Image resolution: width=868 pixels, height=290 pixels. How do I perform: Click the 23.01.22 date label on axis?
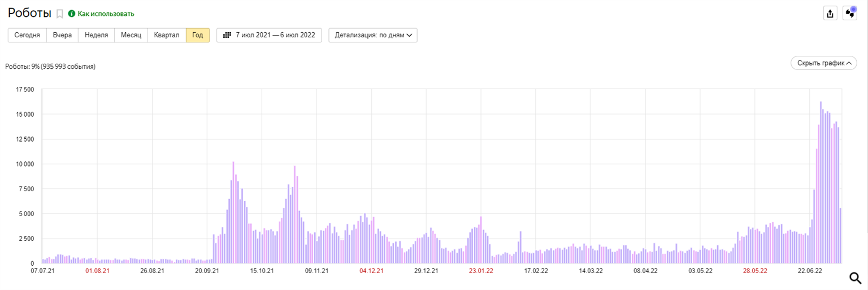tap(481, 271)
